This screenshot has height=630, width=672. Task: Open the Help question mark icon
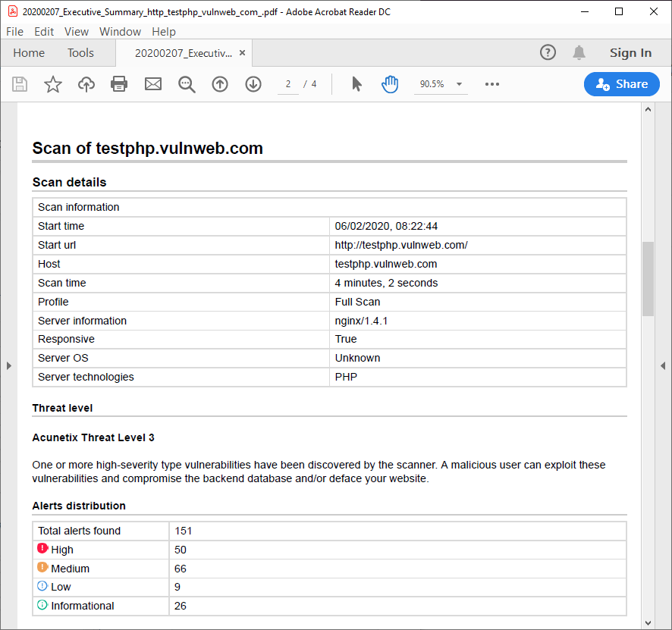(x=548, y=52)
